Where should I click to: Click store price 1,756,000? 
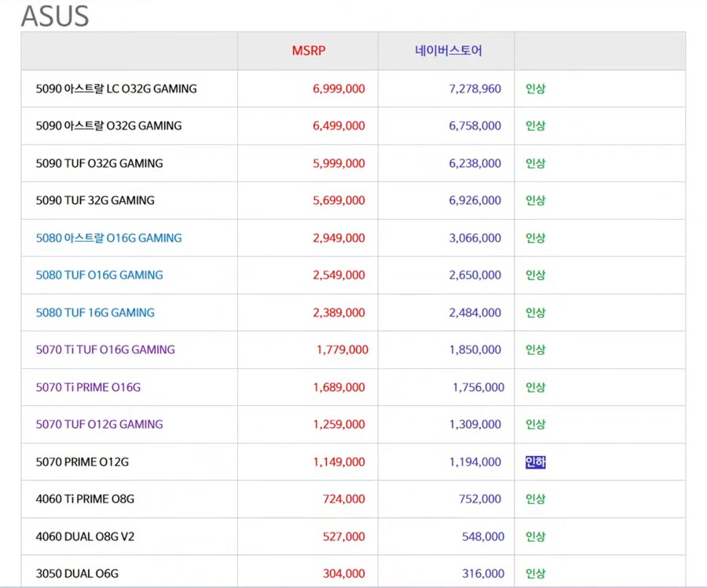pyautogui.click(x=478, y=387)
